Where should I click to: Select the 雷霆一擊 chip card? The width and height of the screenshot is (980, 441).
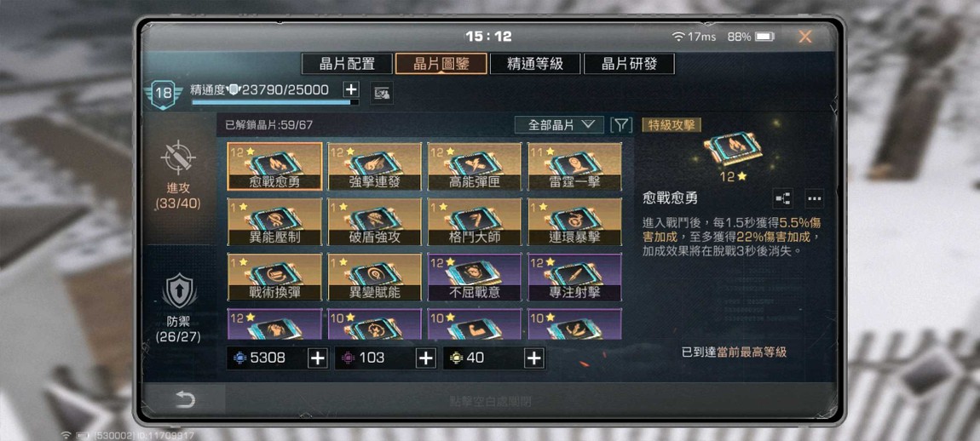[x=574, y=167]
